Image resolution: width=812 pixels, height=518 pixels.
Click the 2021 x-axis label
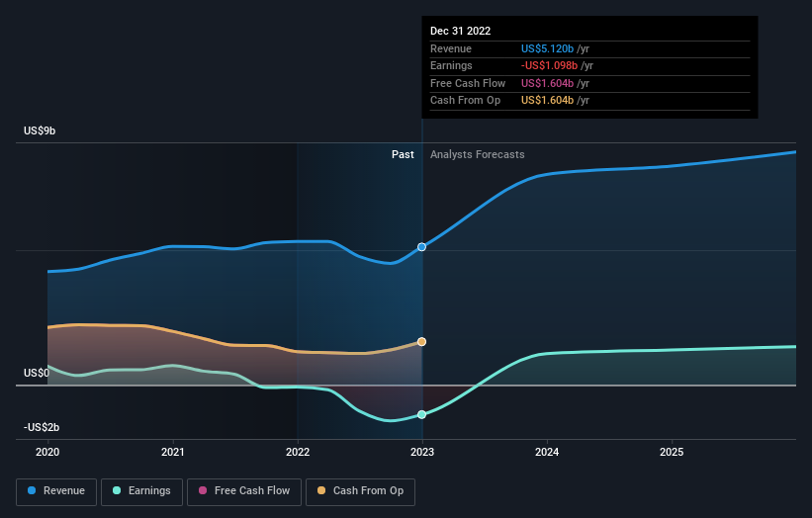[172, 453]
